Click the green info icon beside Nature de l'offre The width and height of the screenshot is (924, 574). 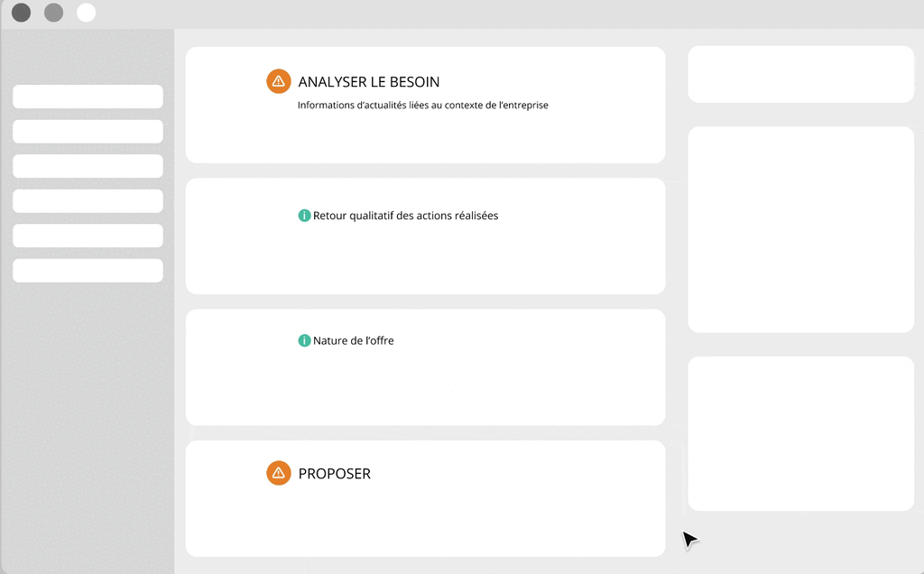click(304, 340)
